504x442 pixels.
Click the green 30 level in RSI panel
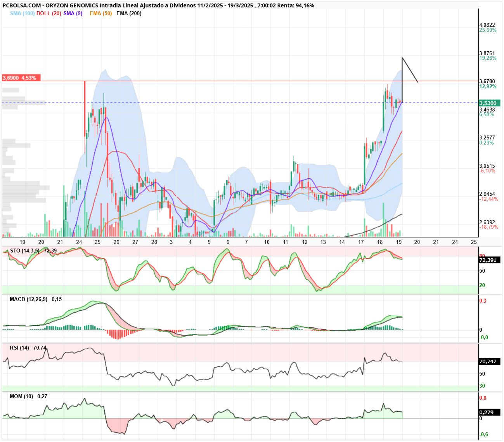(x=482, y=386)
